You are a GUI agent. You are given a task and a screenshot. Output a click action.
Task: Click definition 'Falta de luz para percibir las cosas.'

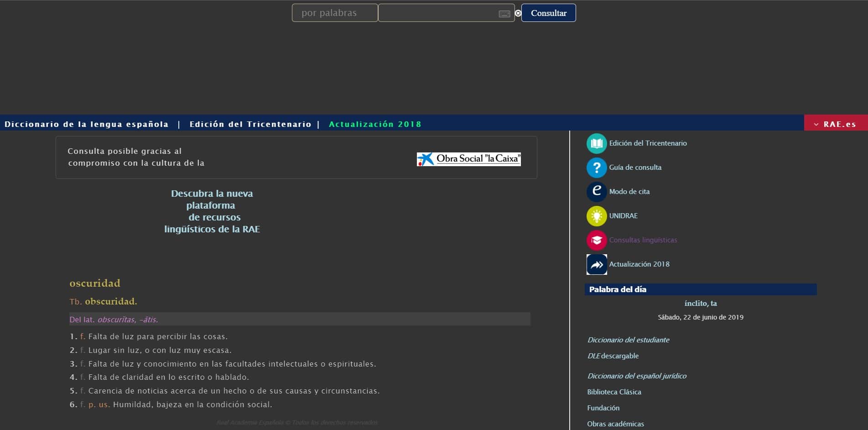tap(158, 337)
